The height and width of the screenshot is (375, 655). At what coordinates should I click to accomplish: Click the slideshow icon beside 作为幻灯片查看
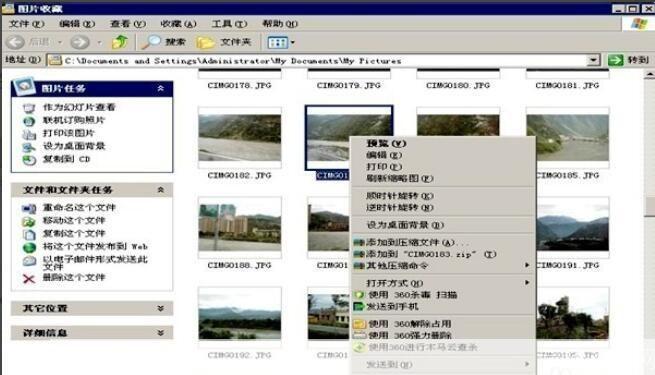(29, 108)
